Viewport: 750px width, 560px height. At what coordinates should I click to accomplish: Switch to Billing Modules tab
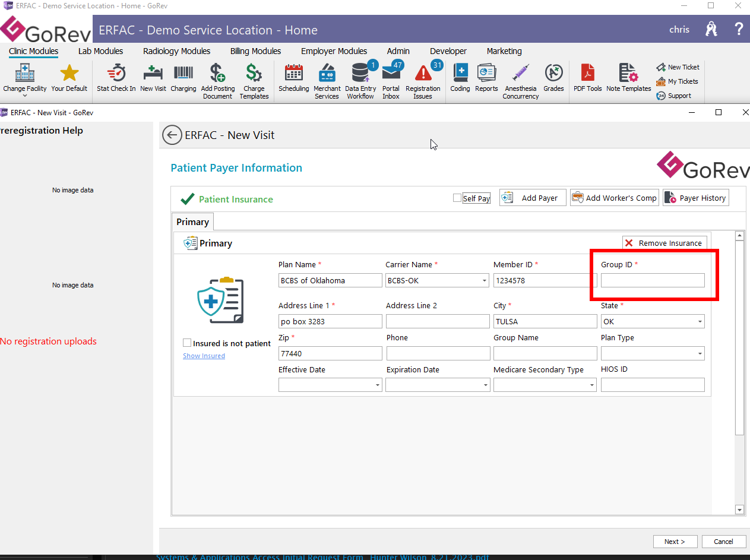pos(256,51)
